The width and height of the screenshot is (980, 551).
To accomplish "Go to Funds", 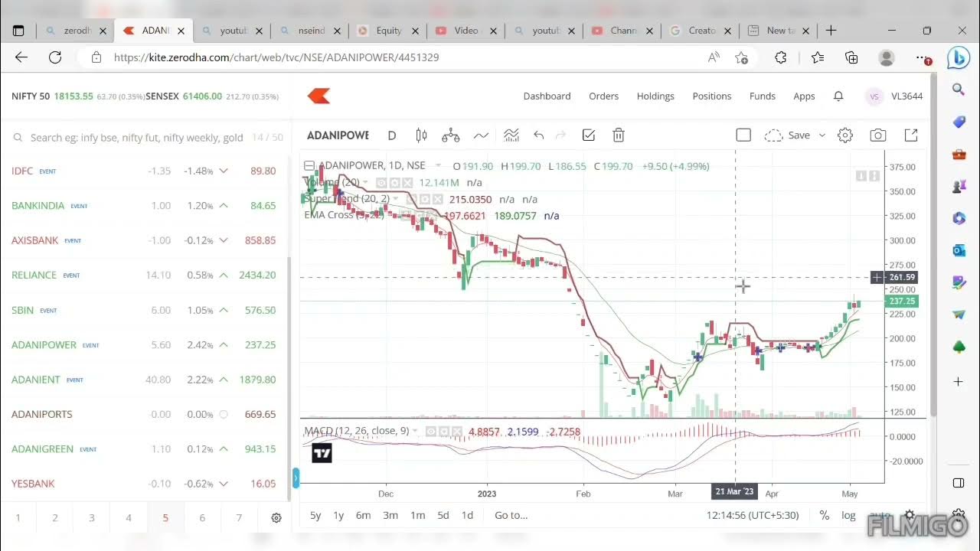I will tap(763, 96).
